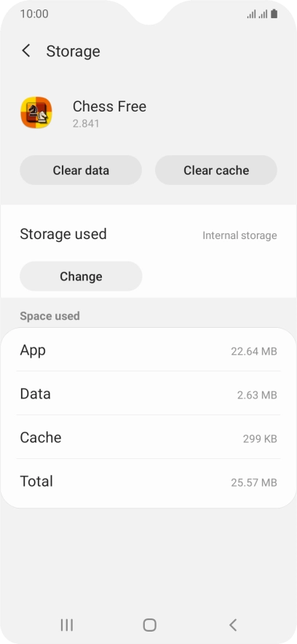Tap the 10:00 clock in status bar
297x644 pixels.
(34, 14)
